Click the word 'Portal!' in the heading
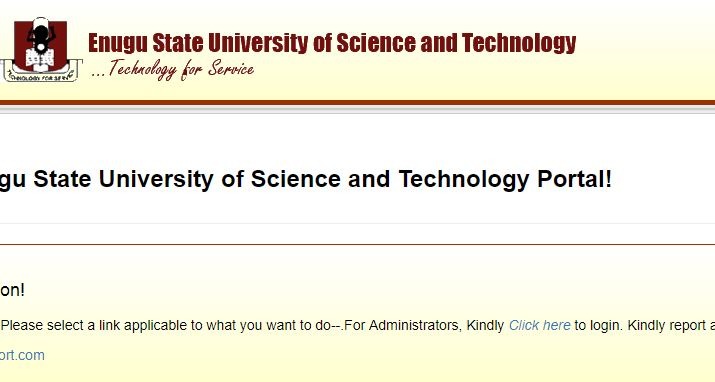 coord(574,179)
